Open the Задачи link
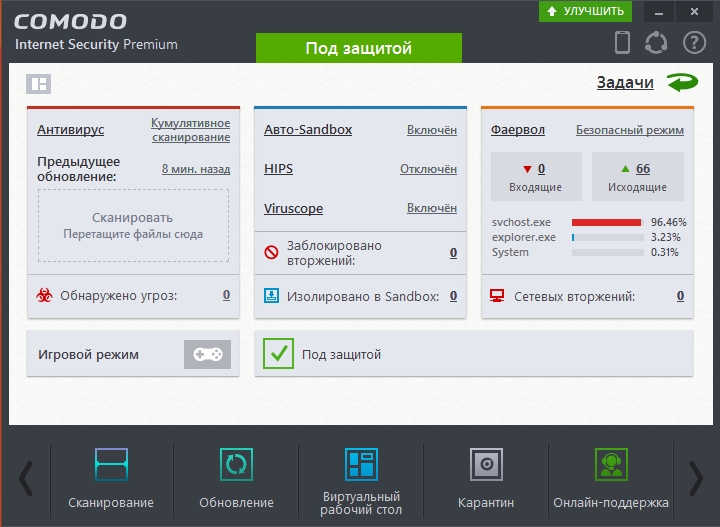Viewport: 720px width, 527px height. 625,83
